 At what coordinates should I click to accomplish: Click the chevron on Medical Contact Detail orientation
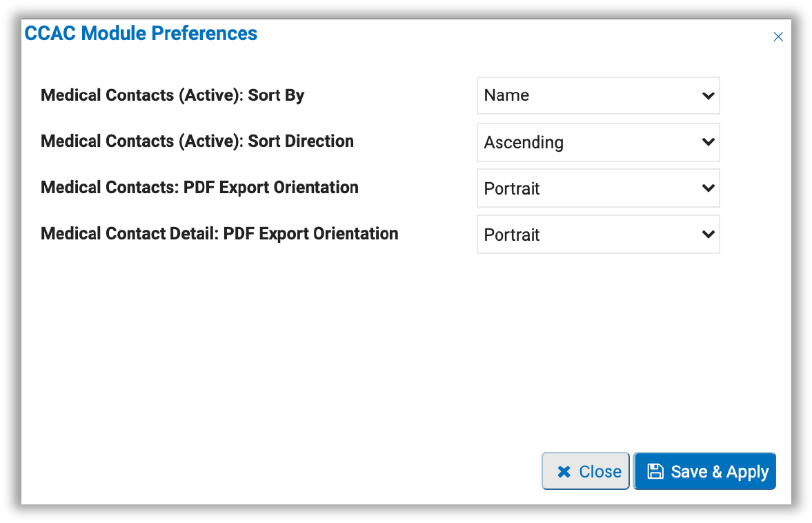coord(708,235)
